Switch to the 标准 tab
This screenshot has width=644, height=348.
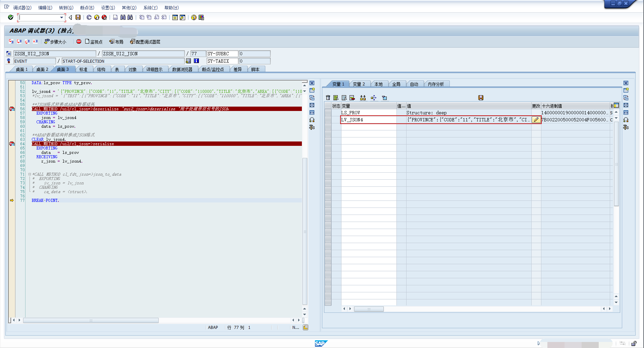point(83,69)
